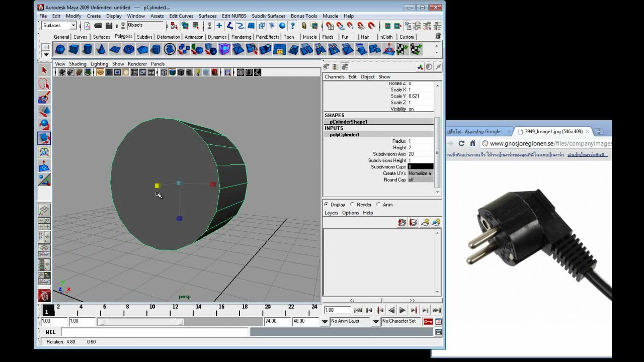This screenshot has width=644, height=362.
Task: Go to start of playback range
Action: pyautogui.click(x=358, y=310)
